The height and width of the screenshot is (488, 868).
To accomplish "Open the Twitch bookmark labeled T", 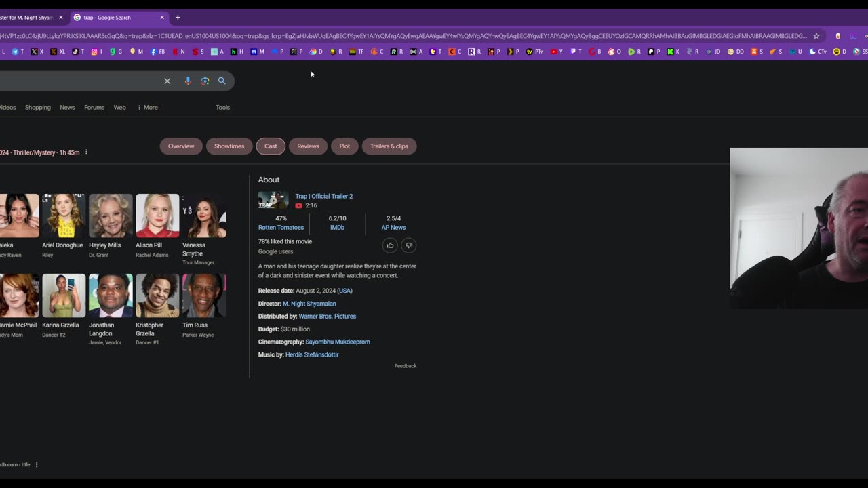I will point(576,52).
